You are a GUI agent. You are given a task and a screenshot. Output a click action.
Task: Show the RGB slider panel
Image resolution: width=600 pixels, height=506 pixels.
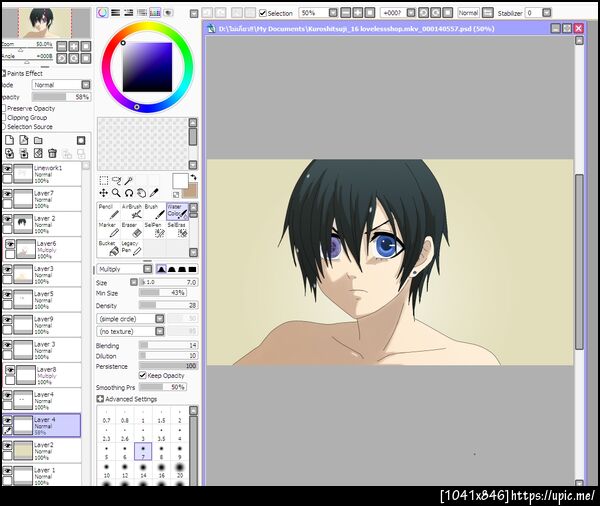pos(115,13)
